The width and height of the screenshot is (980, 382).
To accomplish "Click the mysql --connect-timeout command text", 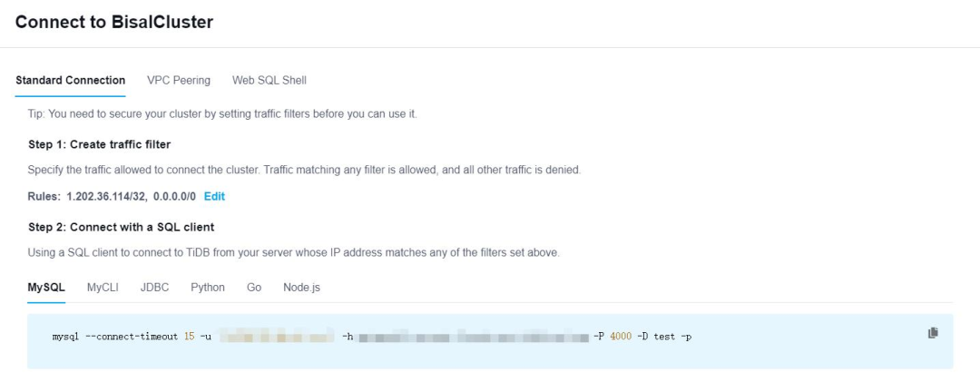I will pos(117,338).
